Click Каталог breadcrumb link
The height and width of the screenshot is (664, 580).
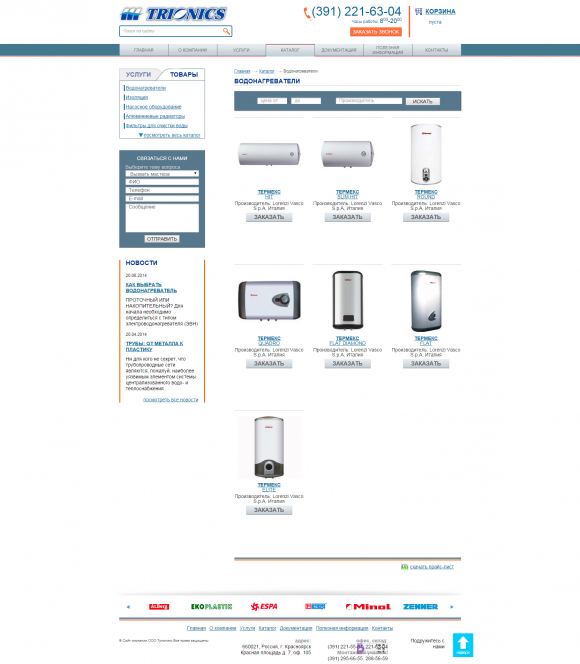267,71
